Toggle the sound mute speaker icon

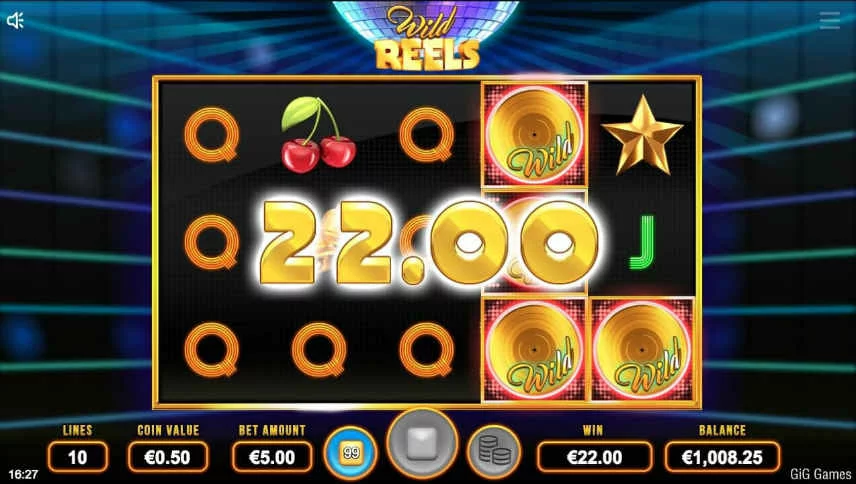point(15,21)
